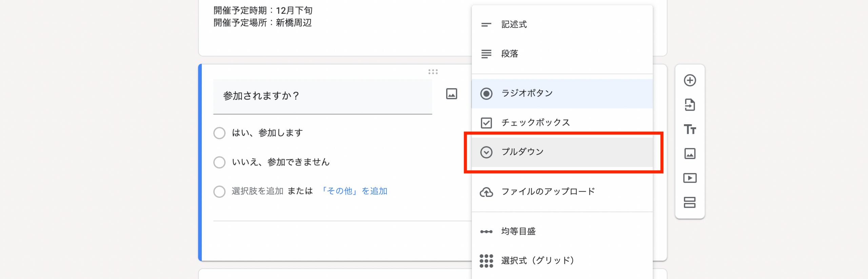Click the question title field '参加されますか？'
Screen dimensions: 868x279
point(322,96)
